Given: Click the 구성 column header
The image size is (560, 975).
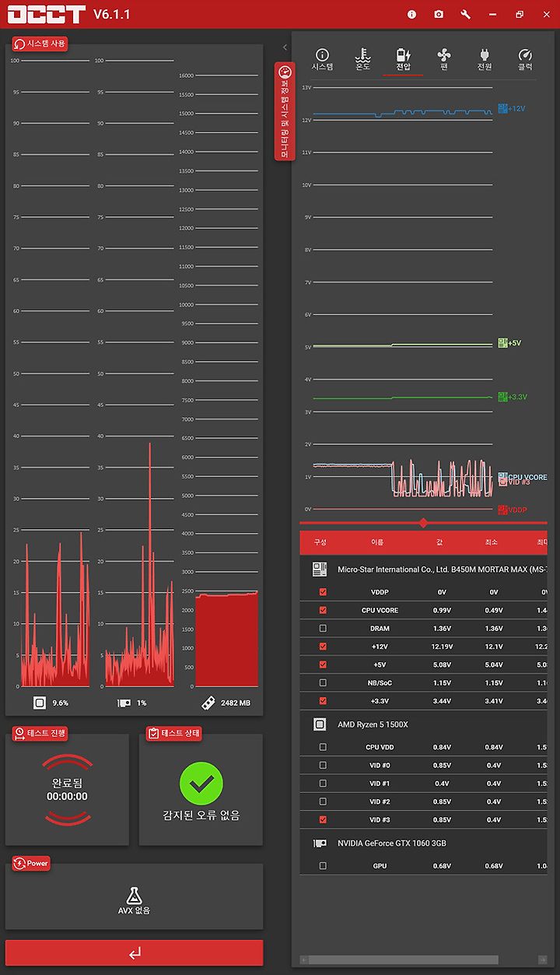Looking at the screenshot, I should point(320,542).
